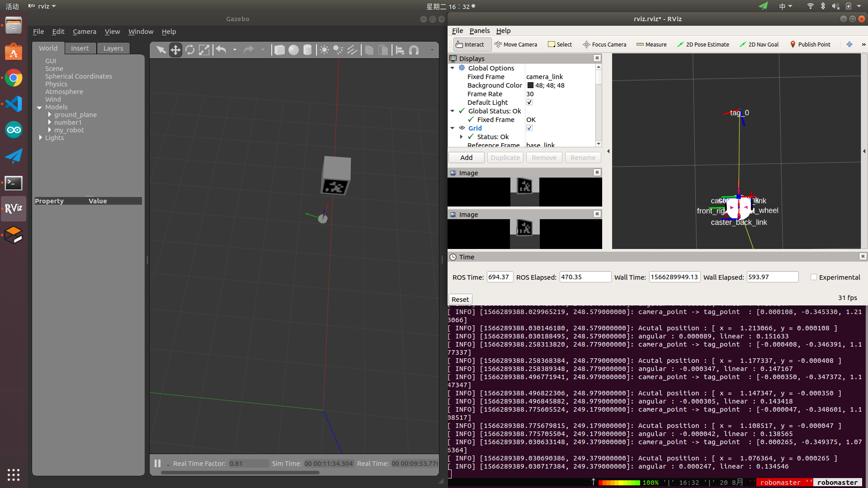Click the Reset button in Time panel
Viewport: 868px width, 488px height.
click(460, 300)
